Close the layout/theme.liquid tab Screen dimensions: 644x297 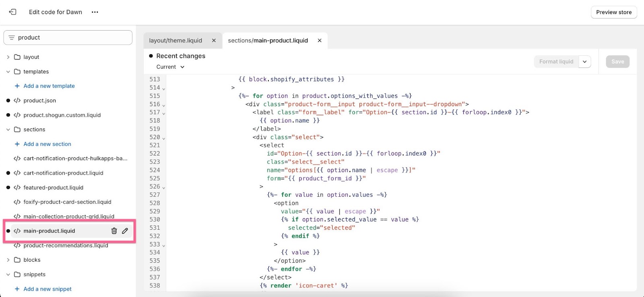point(214,41)
